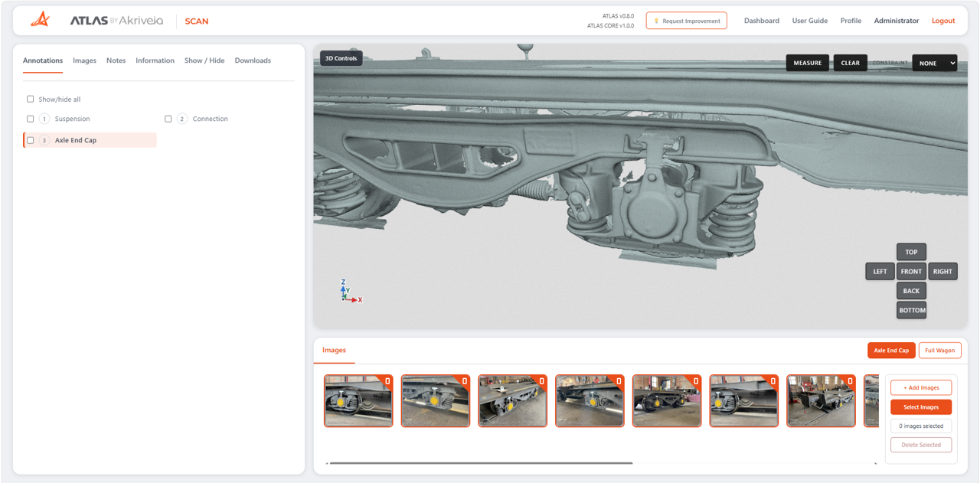Switch to the Downloads tab

click(x=253, y=60)
